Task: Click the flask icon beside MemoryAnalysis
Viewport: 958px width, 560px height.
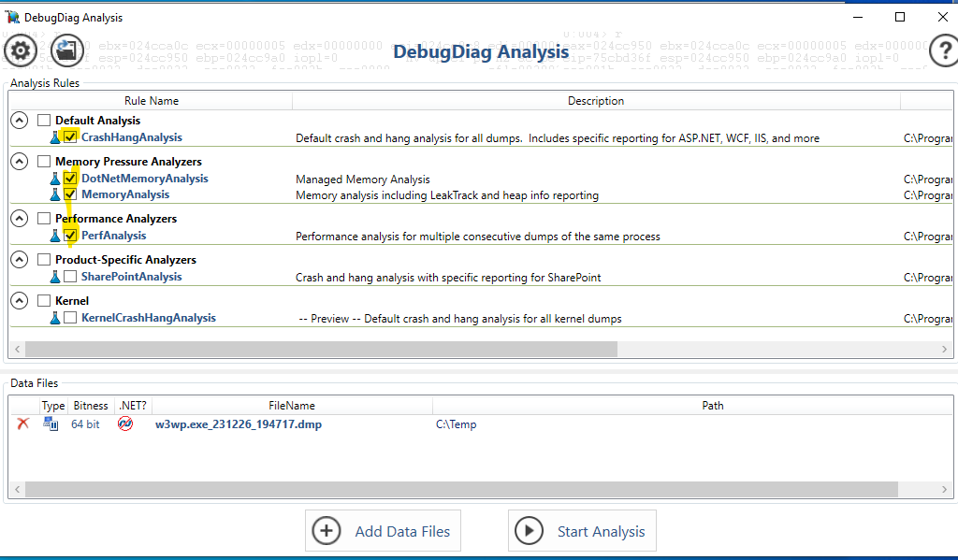Action: click(x=55, y=194)
